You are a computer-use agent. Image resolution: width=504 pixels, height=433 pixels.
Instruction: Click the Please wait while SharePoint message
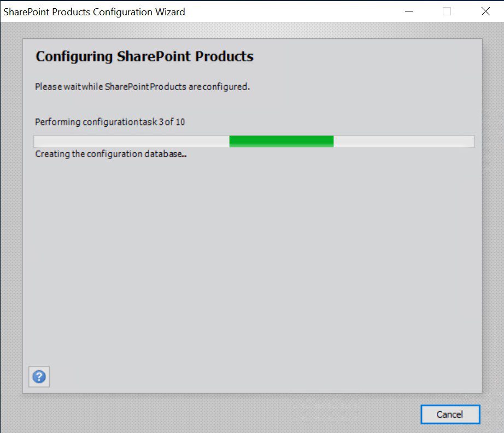(142, 87)
